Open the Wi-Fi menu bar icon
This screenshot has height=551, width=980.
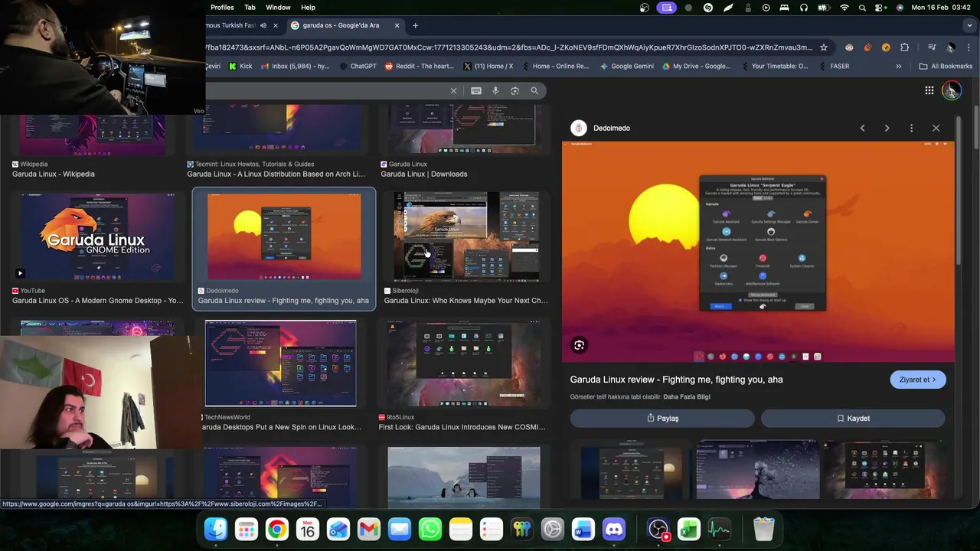[x=844, y=8]
